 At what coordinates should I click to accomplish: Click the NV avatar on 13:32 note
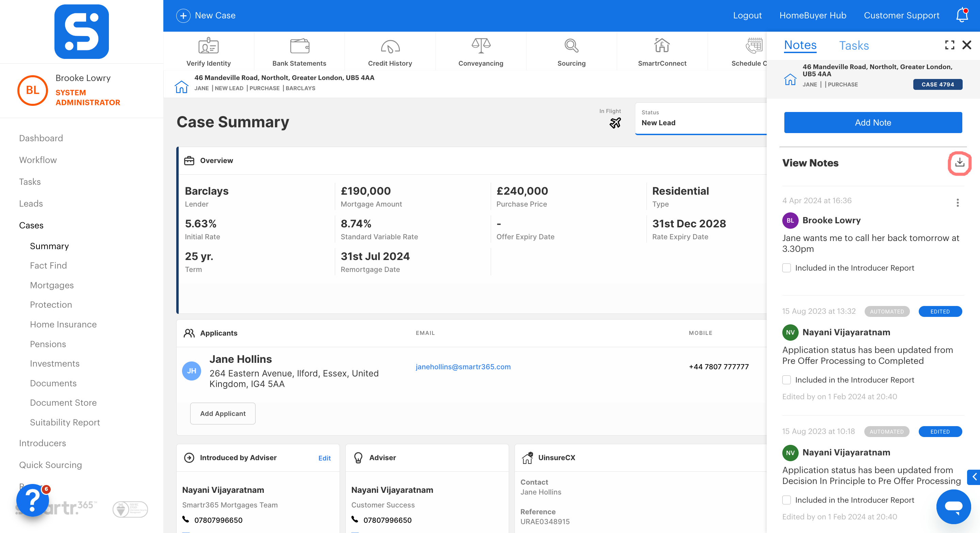pos(790,333)
